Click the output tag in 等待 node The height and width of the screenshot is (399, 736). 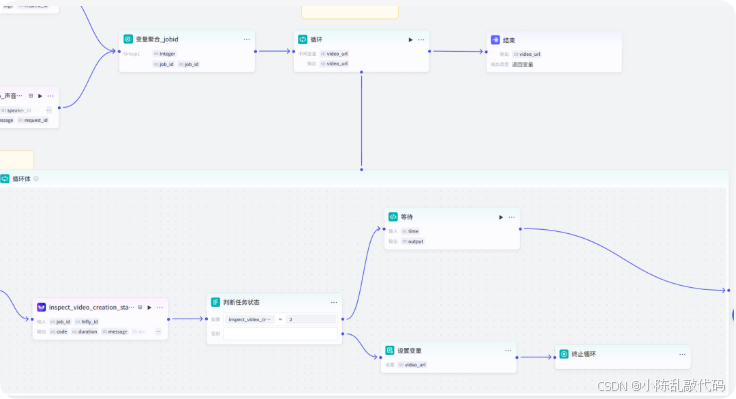pyautogui.click(x=413, y=242)
